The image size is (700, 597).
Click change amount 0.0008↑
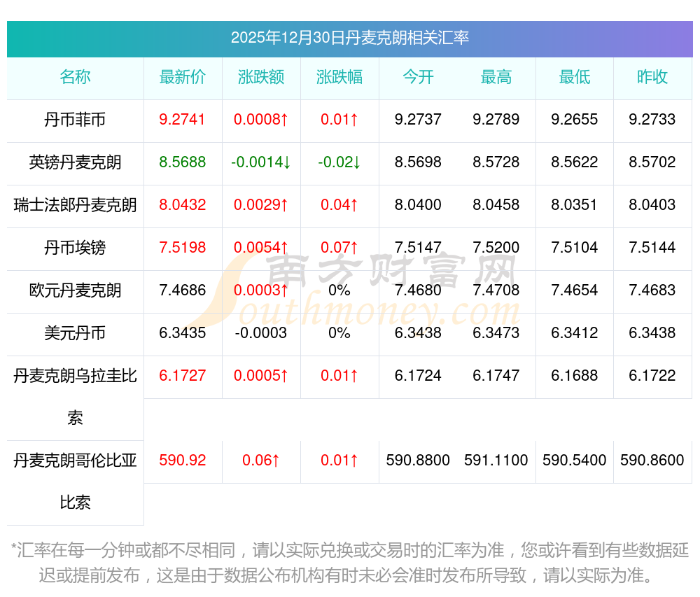point(261,120)
